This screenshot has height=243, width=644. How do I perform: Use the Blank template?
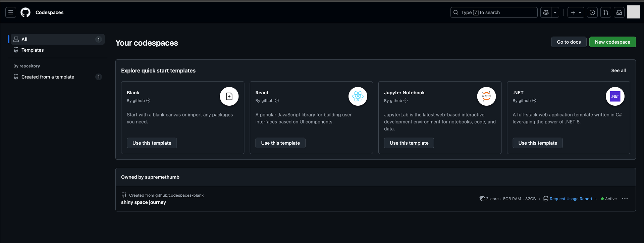(x=152, y=143)
